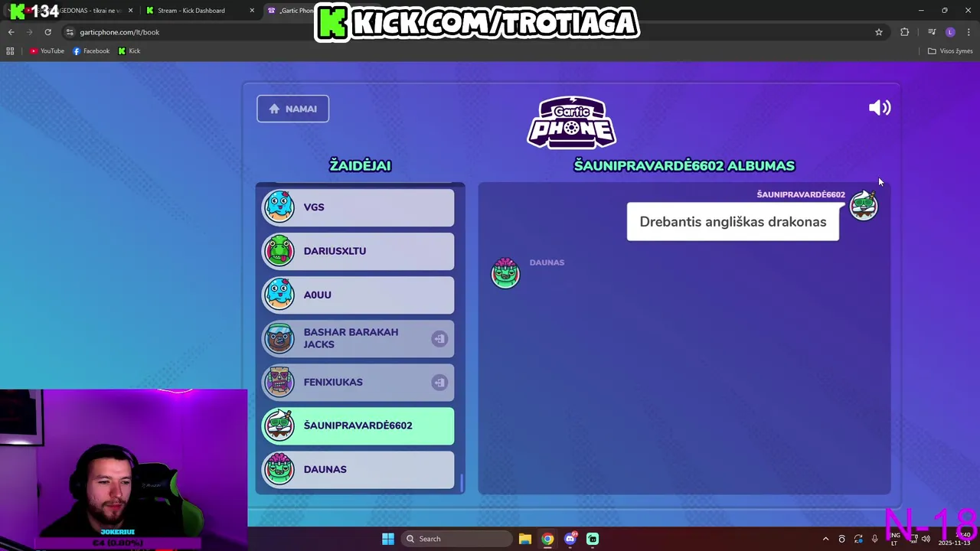
Task: Open Chrome from the taskbar
Action: (x=547, y=539)
